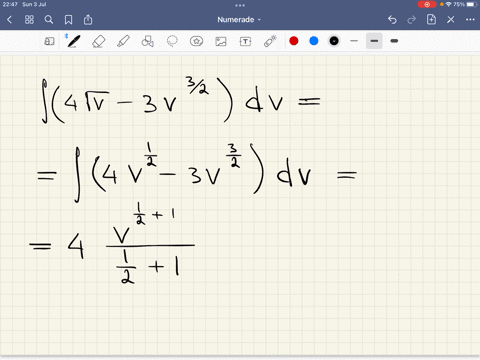The width and height of the screenshot is (480, 360).
Task: Choose the red pen color
Action: tap(294, 41)
